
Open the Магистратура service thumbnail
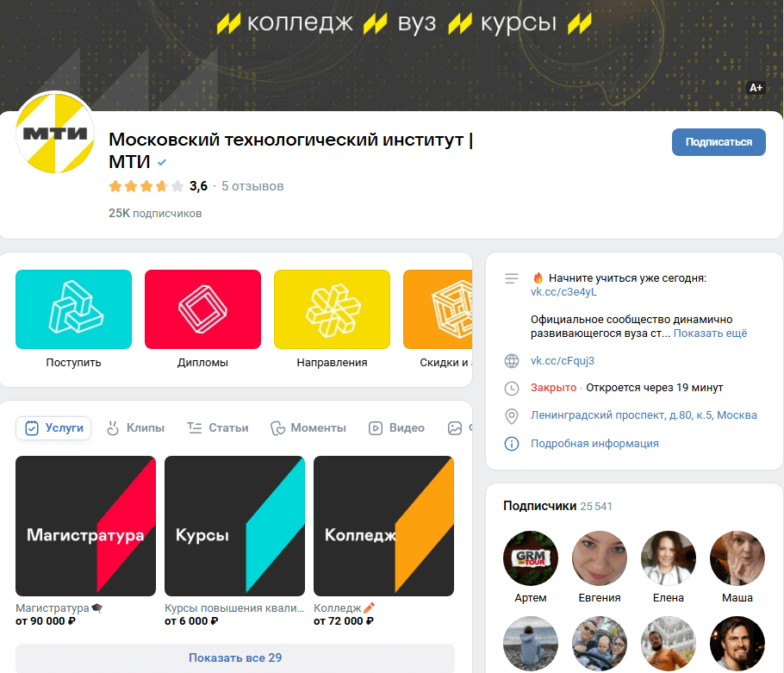tap(85, 526)
